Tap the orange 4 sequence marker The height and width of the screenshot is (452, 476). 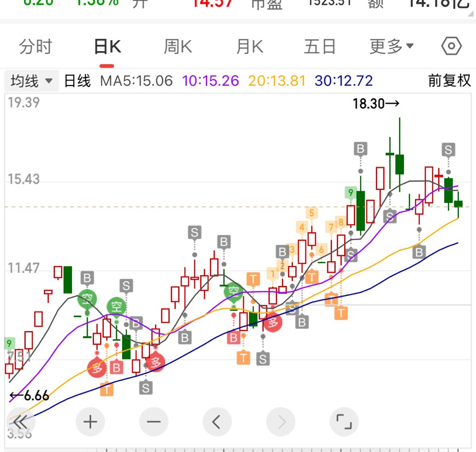[302, 227]
